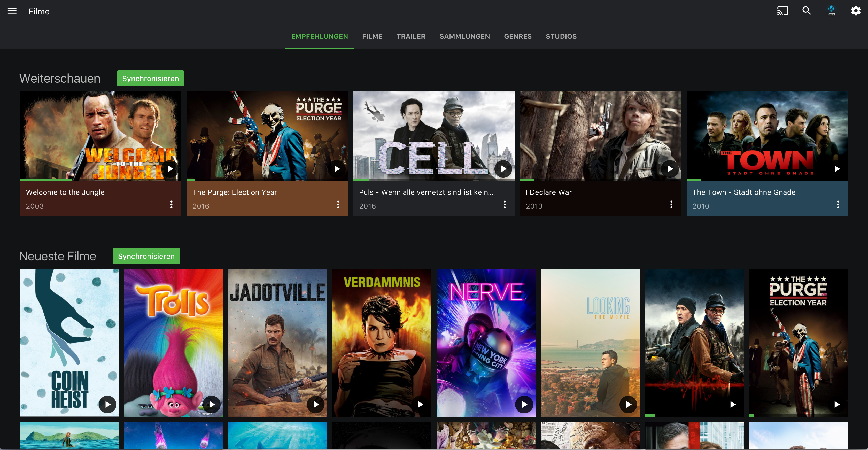This screenshot has width=868, height=450.
Task: Click year 2013 under I Declare War
Action: click(x=534, y=206)
